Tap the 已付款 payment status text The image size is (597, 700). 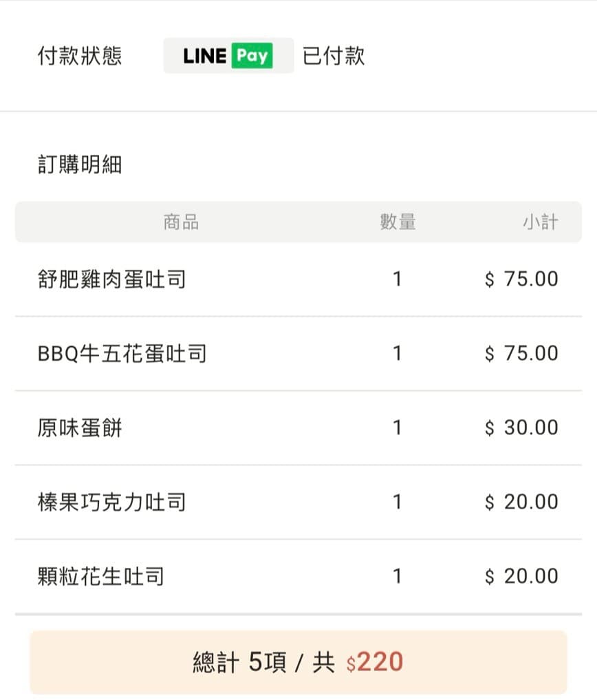point(334,56)
